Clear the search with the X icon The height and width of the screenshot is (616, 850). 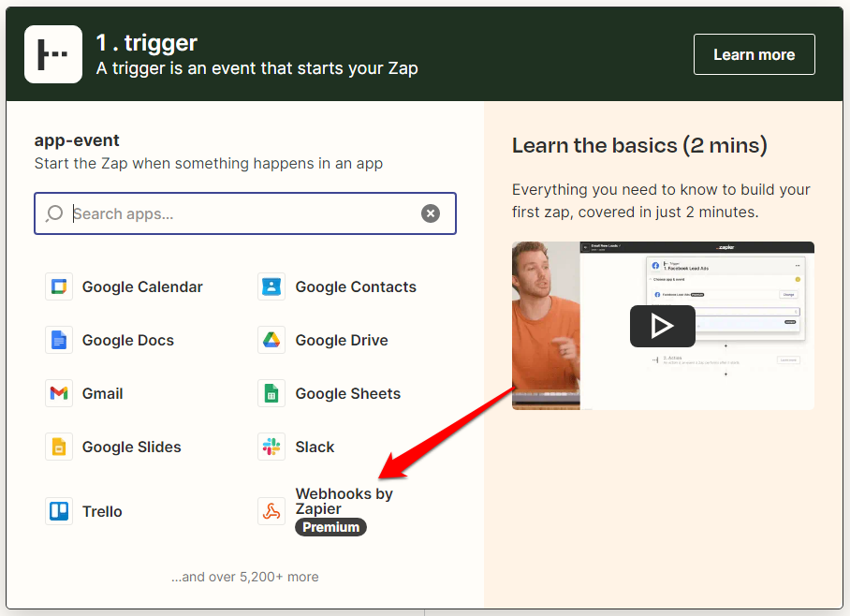431,213
